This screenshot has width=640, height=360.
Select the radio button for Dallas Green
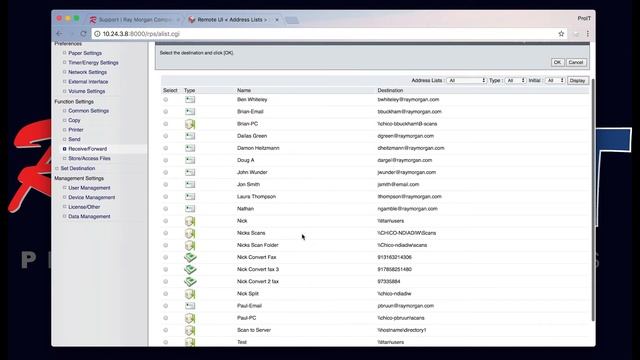coord(166,136)
